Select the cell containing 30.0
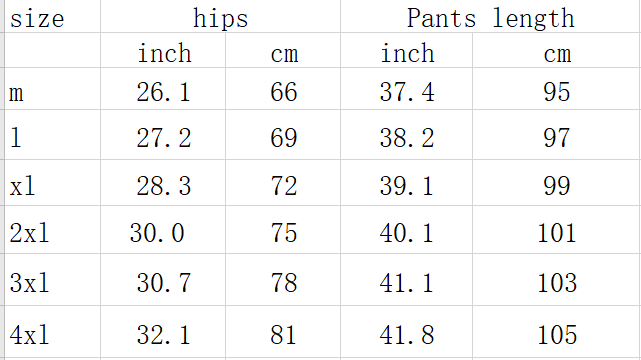641x360 pixels. point(163,230)
